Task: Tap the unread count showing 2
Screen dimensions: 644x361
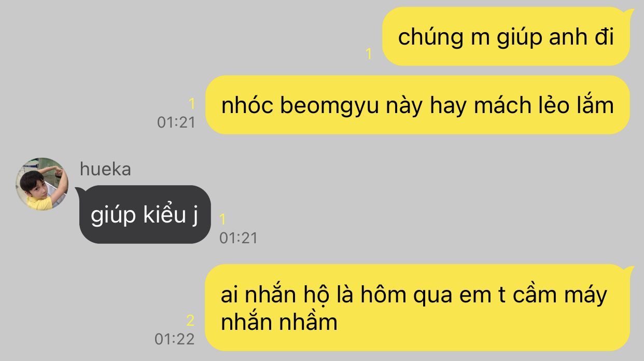Action: (190, 321)
